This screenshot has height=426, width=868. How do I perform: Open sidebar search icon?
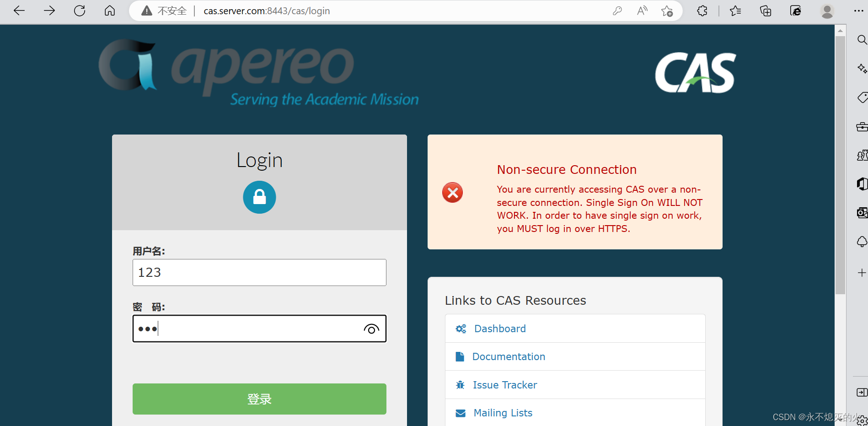coord(862,40)
